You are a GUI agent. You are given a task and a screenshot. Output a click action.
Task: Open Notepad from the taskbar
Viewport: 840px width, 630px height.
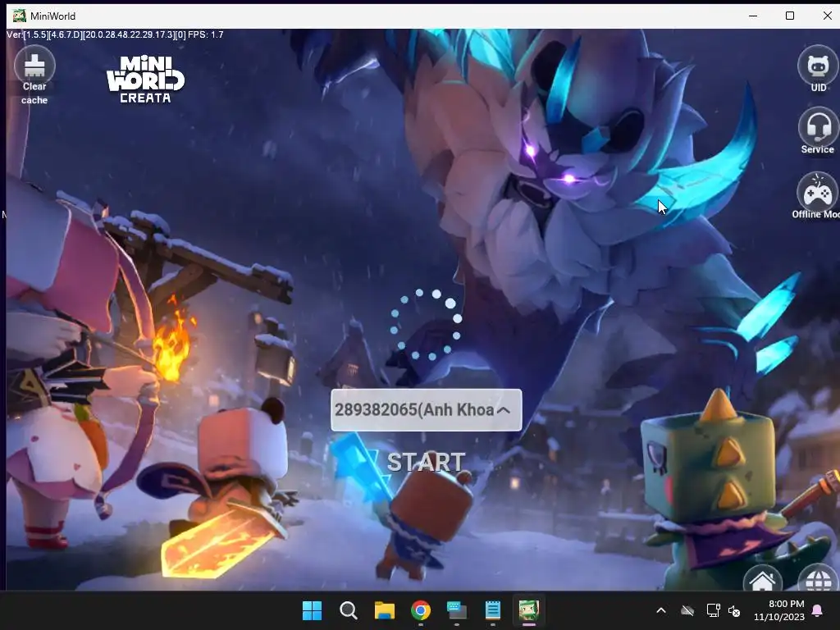tap(492, 610)
